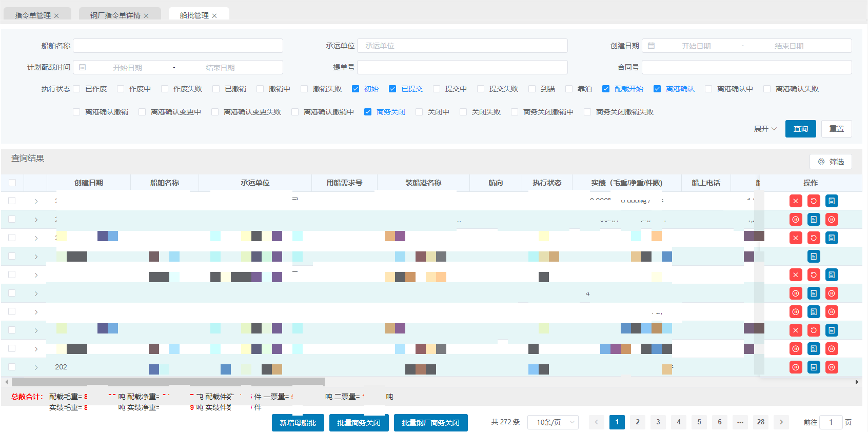Click the 批量钢厂商务关闭 button
The width and height of the screenshot is (868, 432).
tap(431, 423)
